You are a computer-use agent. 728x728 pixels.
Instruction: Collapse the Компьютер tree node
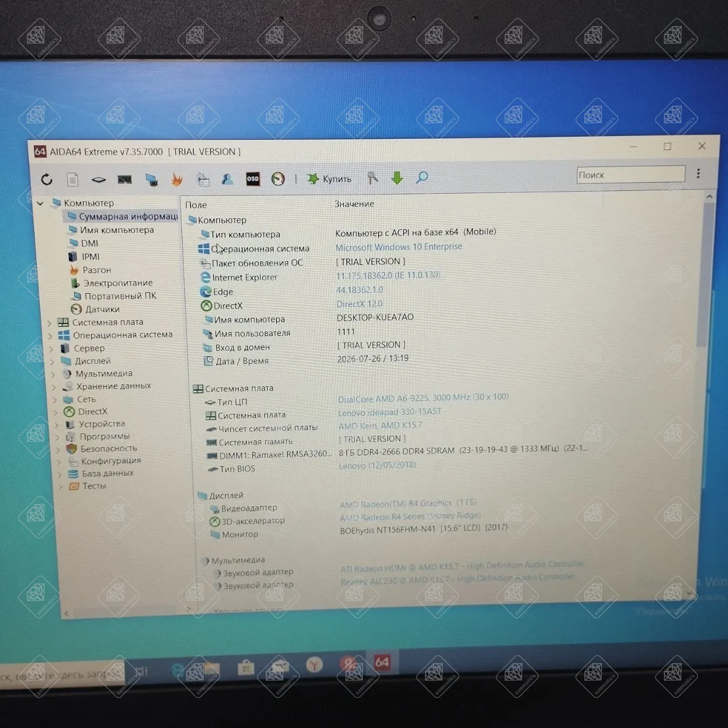[x=40, y=204]
